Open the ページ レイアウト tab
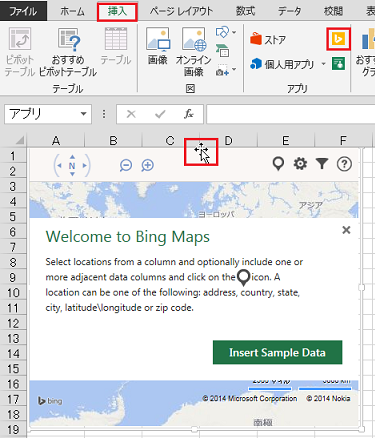This screenshot has width=375, height=438. click(x=181, y=11)
